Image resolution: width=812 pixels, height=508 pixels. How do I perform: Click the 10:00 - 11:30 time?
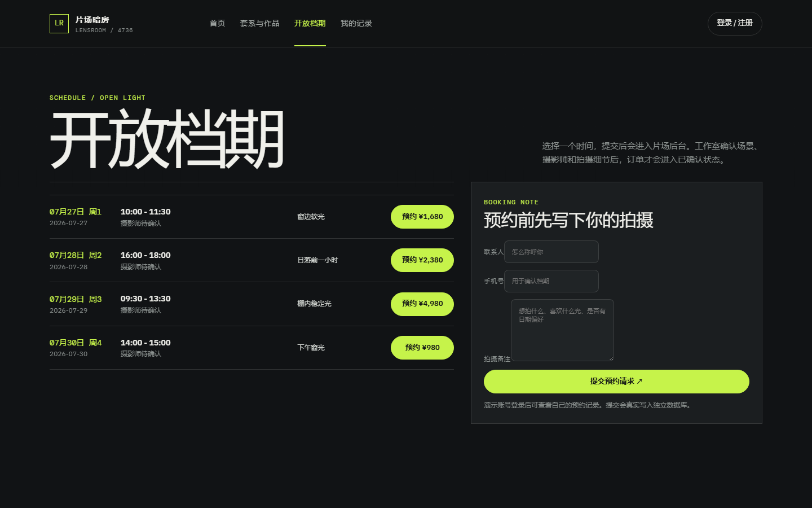click(145, 212)
